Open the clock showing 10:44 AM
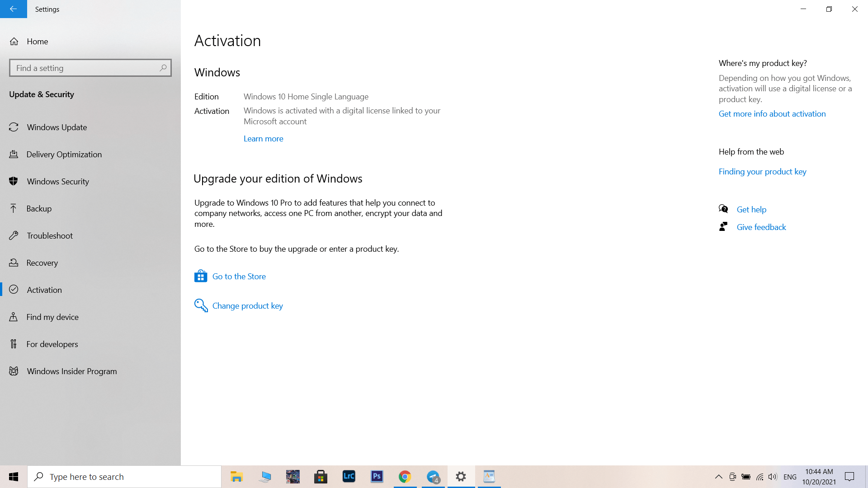868x488 pixels. (x=819, y=477)
